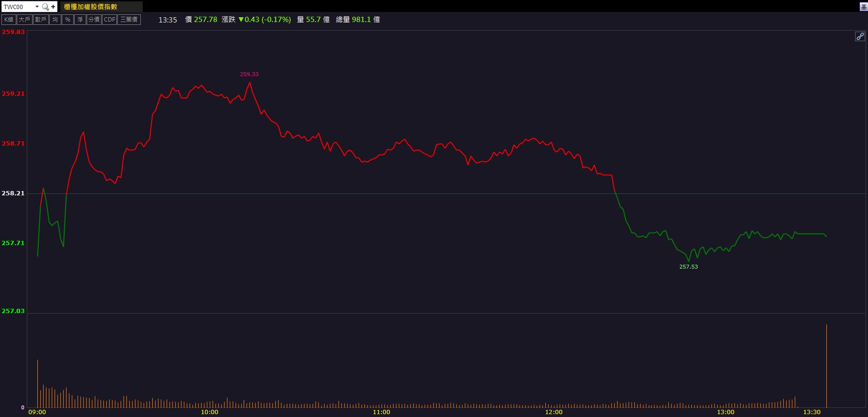
Task: Click into the TWC00 symbol input field
Action: [x=18, y=7]
